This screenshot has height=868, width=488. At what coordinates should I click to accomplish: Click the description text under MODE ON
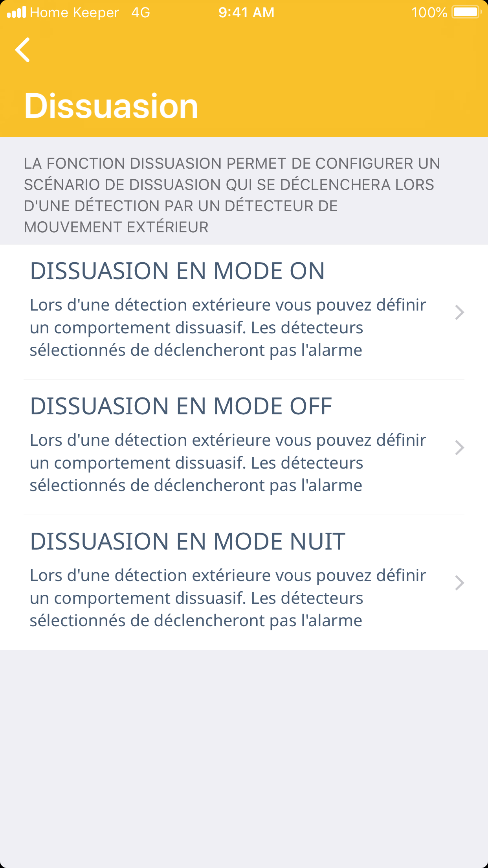[228, 327]
